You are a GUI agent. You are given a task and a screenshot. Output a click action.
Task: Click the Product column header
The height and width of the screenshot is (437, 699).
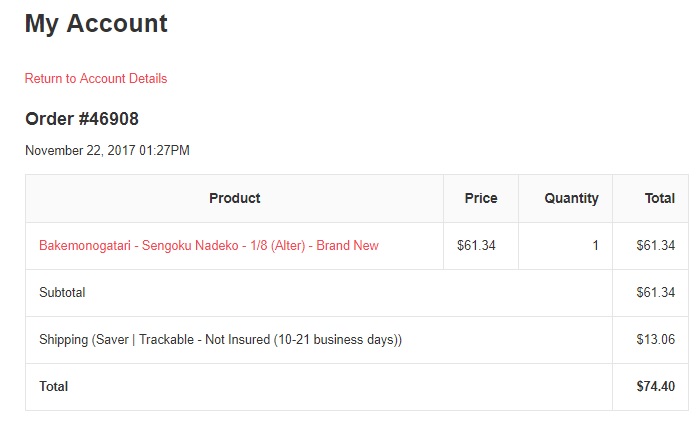pyautogui.click(x=234, y=198)
